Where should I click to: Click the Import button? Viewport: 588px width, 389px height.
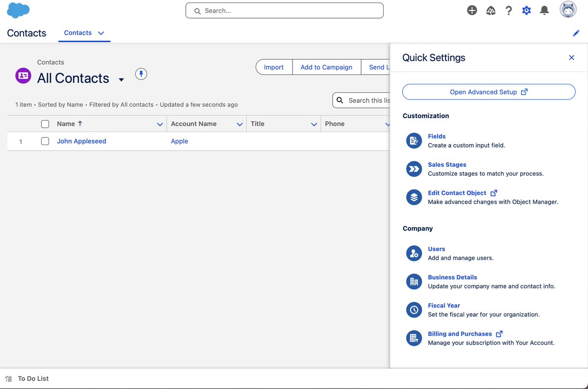coord(274,67)
